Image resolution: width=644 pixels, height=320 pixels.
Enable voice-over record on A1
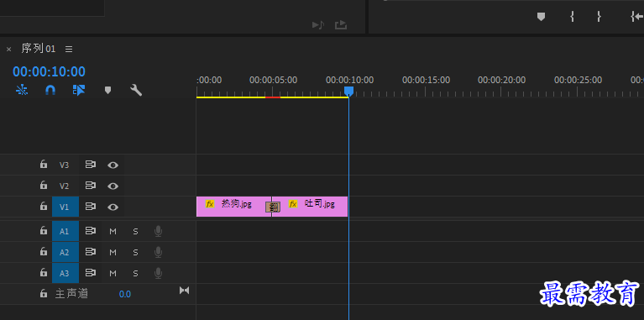(x=158, y=231)
